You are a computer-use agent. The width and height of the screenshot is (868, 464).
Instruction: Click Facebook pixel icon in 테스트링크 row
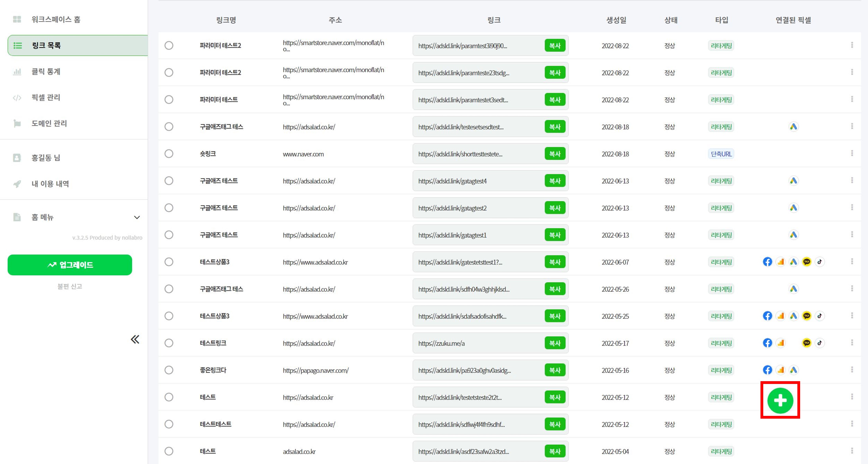[x=767, y=343]
